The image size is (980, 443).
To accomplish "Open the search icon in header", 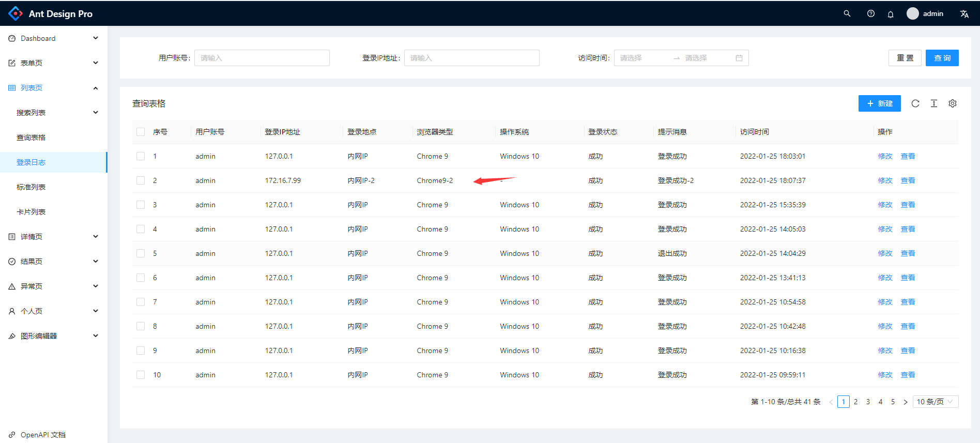I will point(847,13).
